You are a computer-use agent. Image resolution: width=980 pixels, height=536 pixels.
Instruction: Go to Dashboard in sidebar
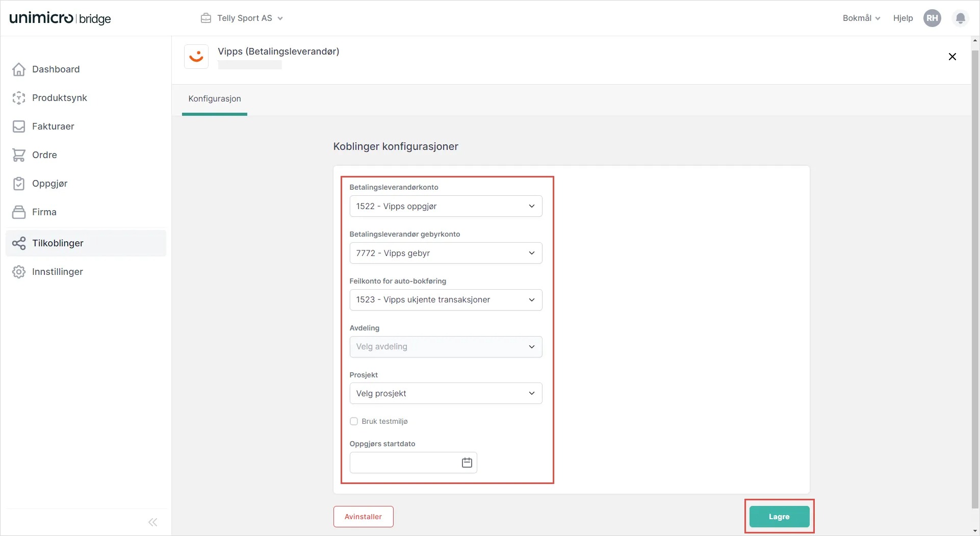pyautogui.click(x=86, y=69)
